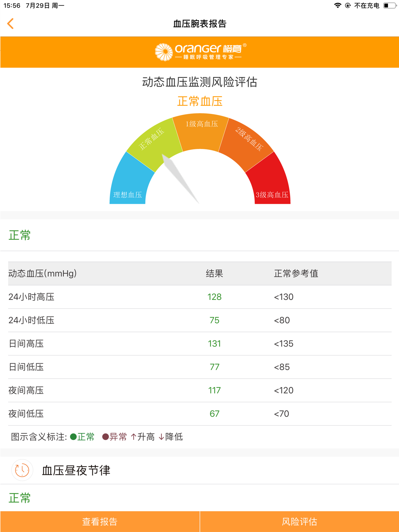399x532 pixels.
Task: Tap the ↑升高 legend entry
Action: coord(143,437)
